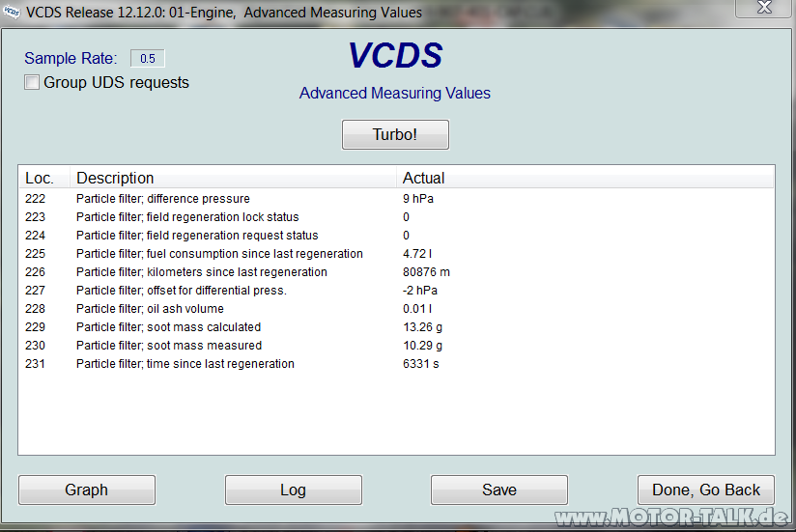This screenshot has height=532, width=796.
Task: Select the soot mass calculated row
Action: [x=396, y=327]
